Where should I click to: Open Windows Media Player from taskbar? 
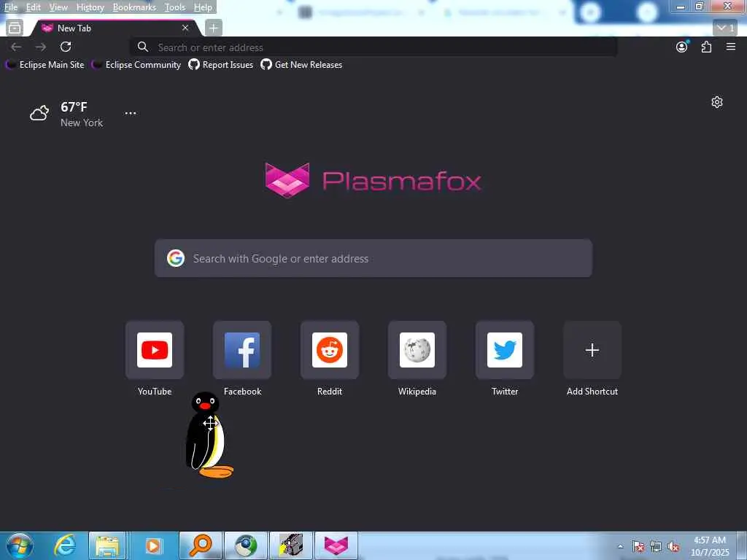[153, 545]
